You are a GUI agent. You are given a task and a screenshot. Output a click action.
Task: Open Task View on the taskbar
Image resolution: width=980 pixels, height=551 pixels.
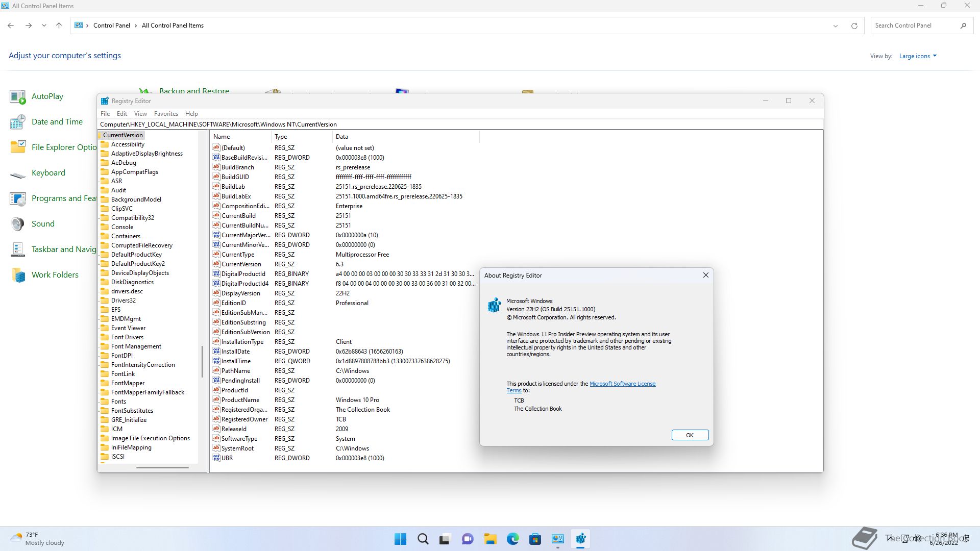click(x=445, y=539)
